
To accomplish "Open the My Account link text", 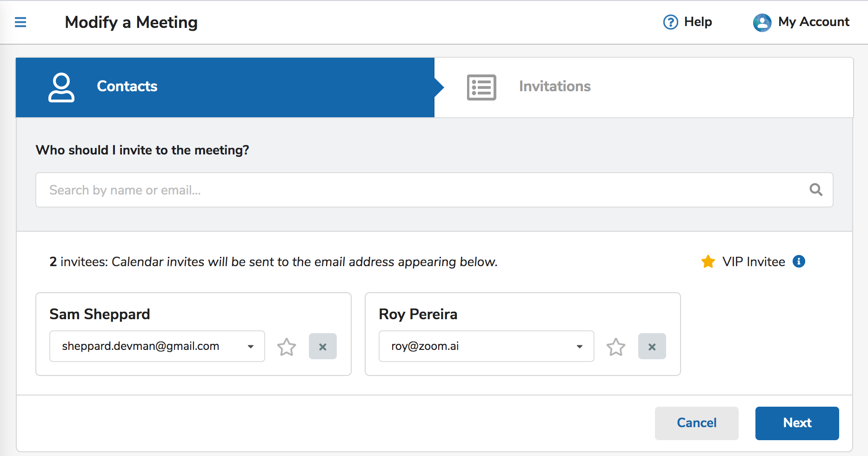I will point(814,22).
